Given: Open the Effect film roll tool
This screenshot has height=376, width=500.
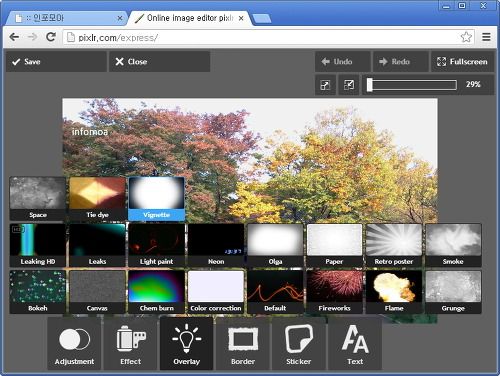Looking at the screenshot, I should click(x=130, y=344).
